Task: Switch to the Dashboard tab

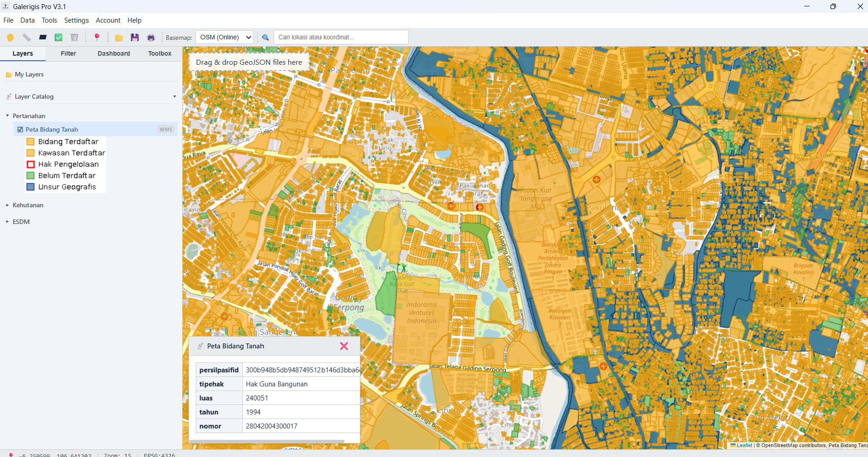Action: (x=113, y=53)
